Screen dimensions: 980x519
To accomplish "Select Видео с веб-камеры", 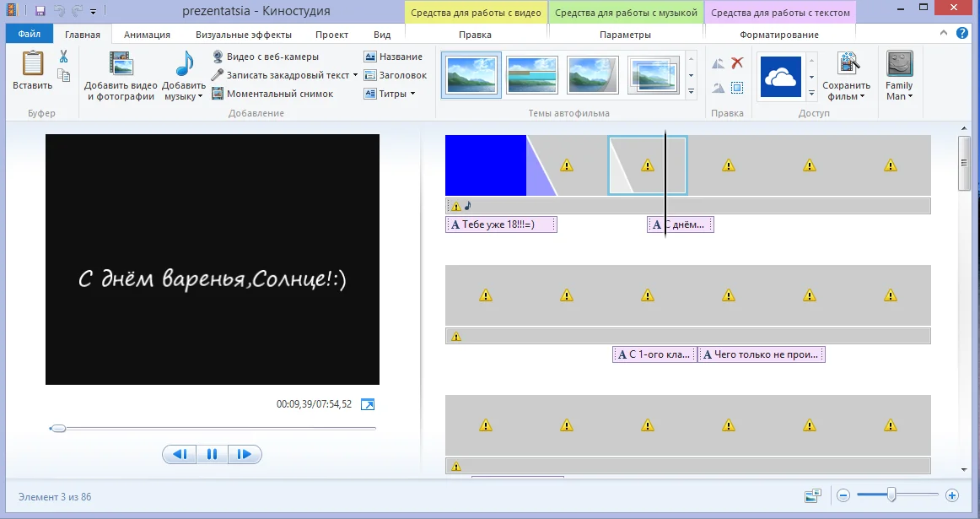I will point(265,57).
